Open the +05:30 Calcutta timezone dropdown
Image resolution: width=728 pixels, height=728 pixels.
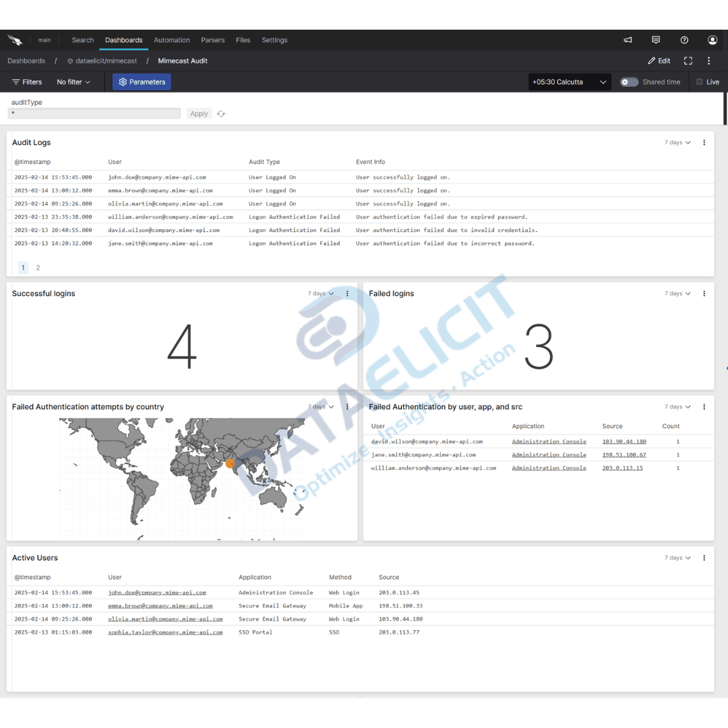570,82
